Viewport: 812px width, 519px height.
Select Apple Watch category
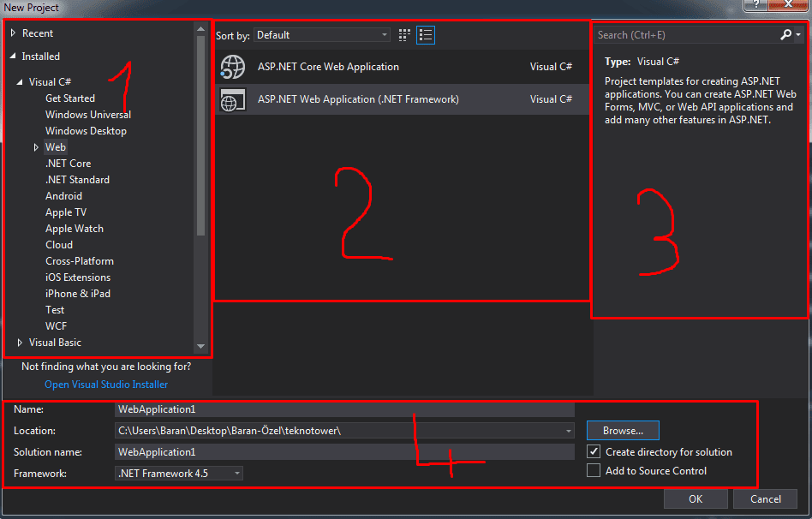pyautogui.click(x=74, y=229)
